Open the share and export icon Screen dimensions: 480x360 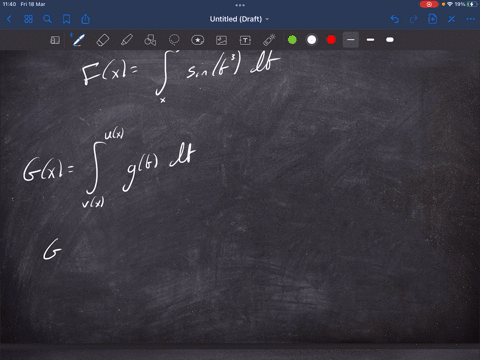pyautogui.click(x=86, y=19)
